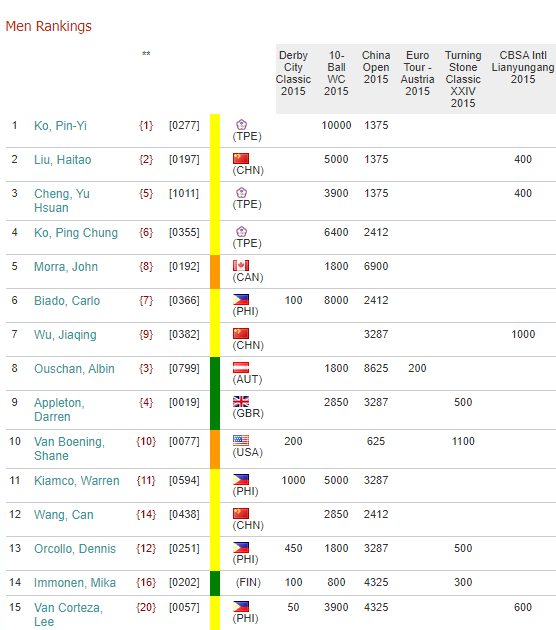Click green color bar in Ouschan, Albin's row
Screen dimensions: 556x630
[215, 373]
